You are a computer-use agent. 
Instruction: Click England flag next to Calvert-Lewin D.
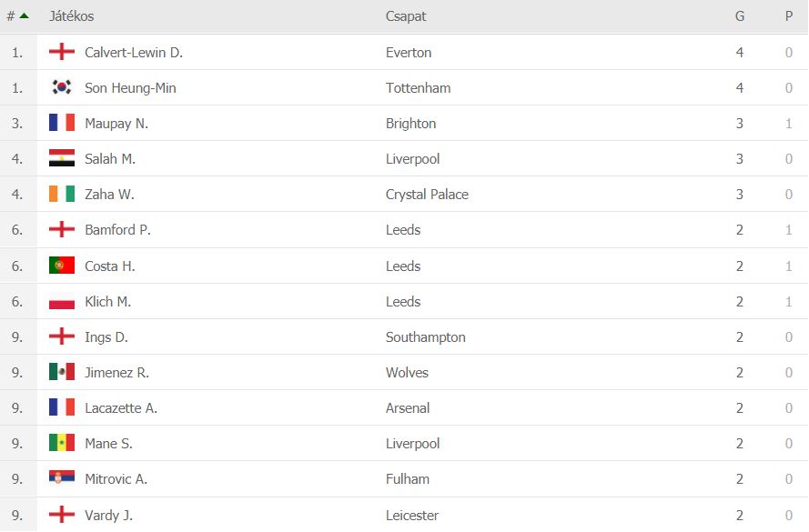click(x=62, y=52)
